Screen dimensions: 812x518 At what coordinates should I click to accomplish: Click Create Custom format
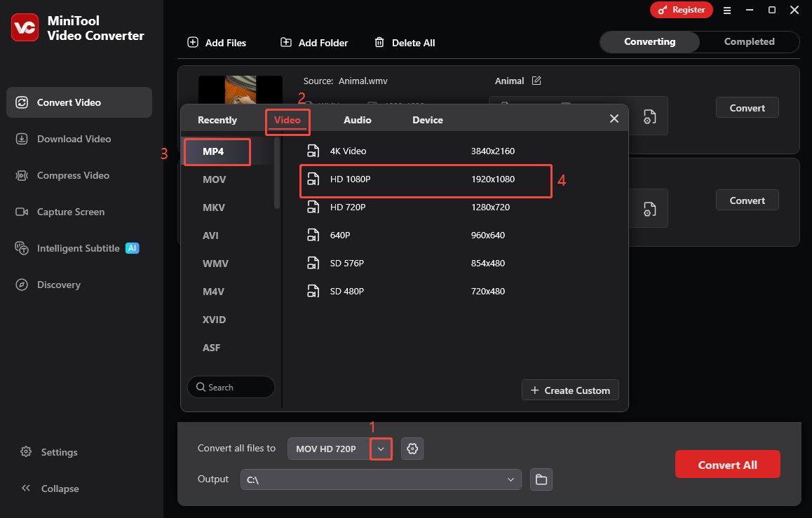click(x=570, y=390)
